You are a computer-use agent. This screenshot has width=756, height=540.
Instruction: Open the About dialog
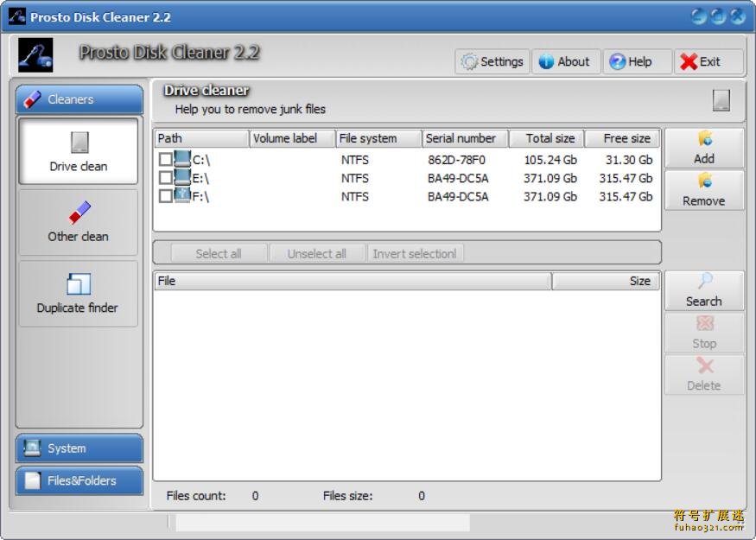click(x=566, y=61)
